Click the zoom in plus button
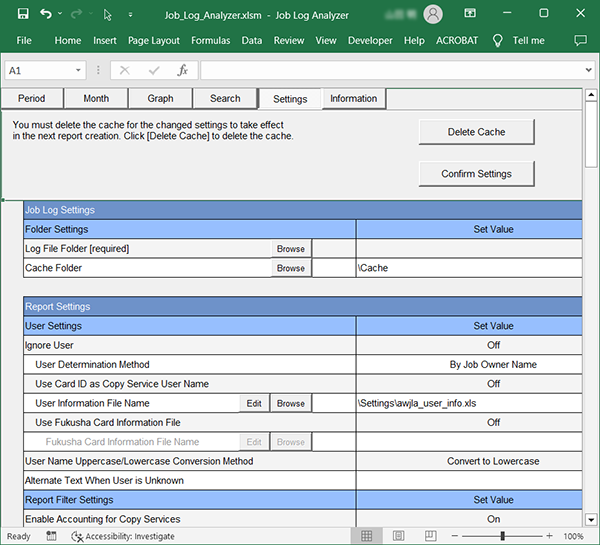The height and width of the screenshot is (545, 600). tap(549, 536)
